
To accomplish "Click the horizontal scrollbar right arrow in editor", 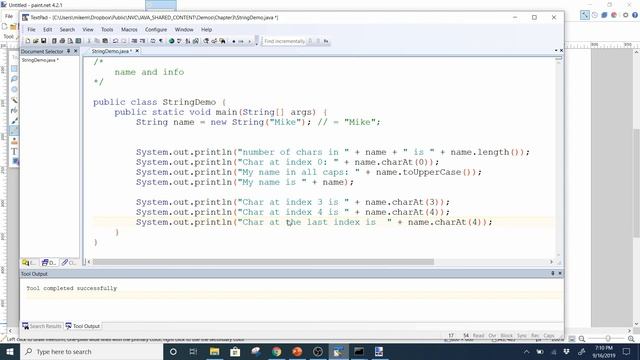I will click(x=551, y=262).
